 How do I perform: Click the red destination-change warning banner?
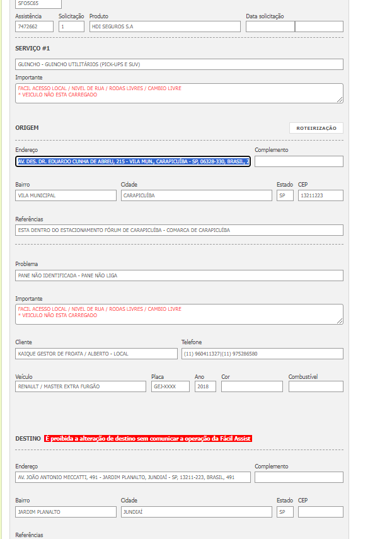tap(148, 439)
